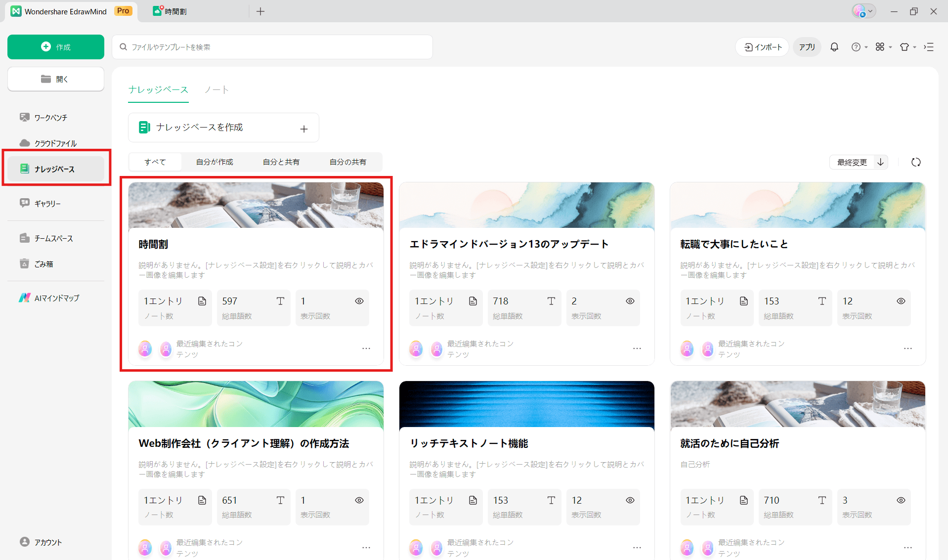948x560 pixels.
Task: Open the ワークベンチ sidebar icon
Action: [x=25, y=117]
